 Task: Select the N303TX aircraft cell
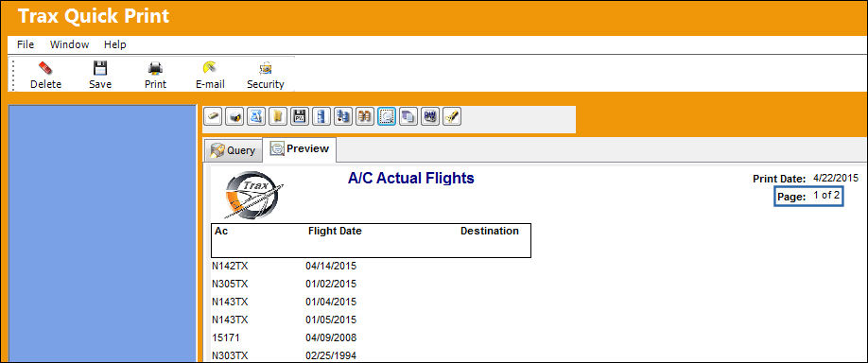230,355
